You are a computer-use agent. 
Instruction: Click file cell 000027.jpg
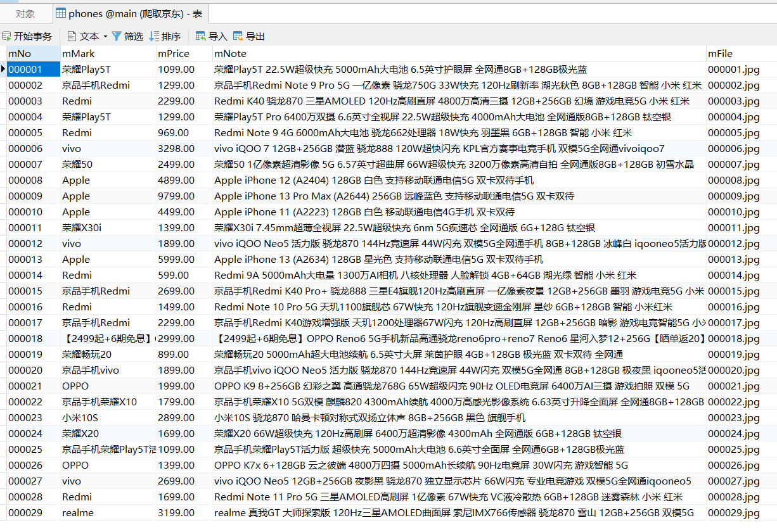pyautogui.click(x=742, y=481)
